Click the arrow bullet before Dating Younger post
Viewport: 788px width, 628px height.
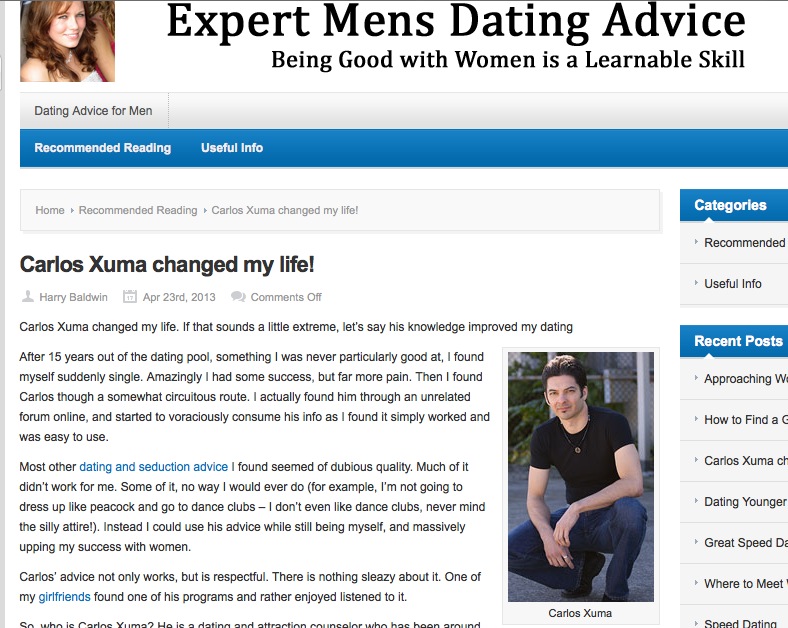coord(696,501)
